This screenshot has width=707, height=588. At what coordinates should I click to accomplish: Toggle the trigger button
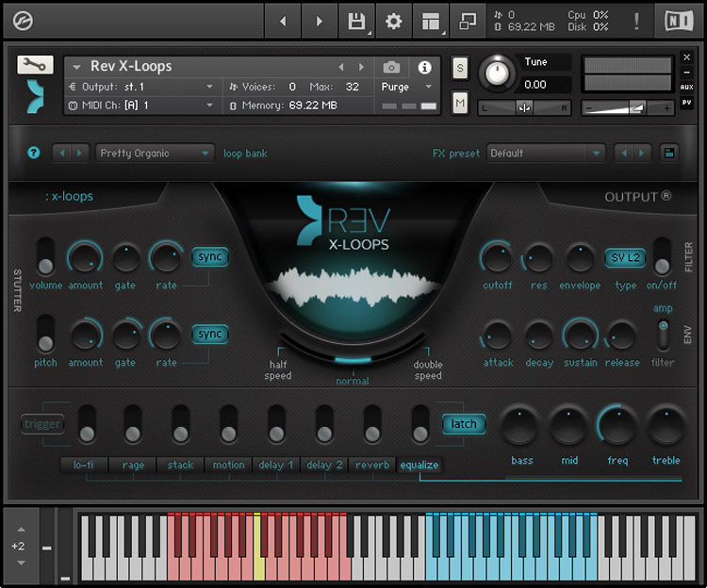41,424
